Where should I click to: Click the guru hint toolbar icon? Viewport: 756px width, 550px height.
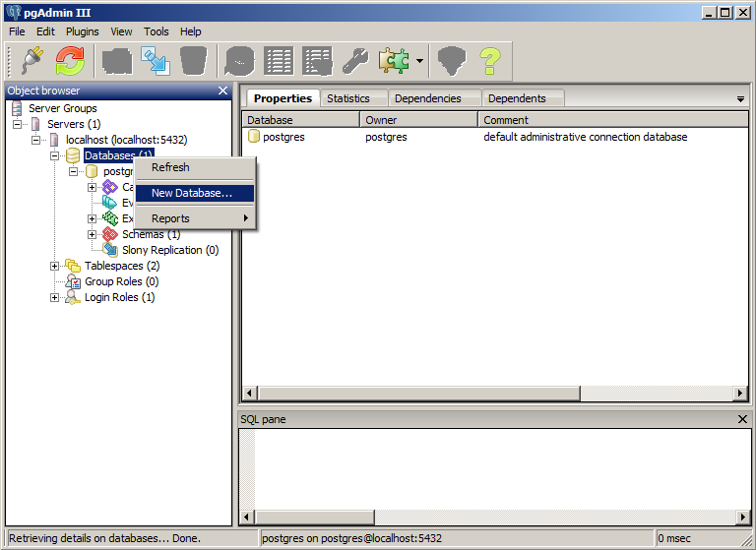pos(452,61)
